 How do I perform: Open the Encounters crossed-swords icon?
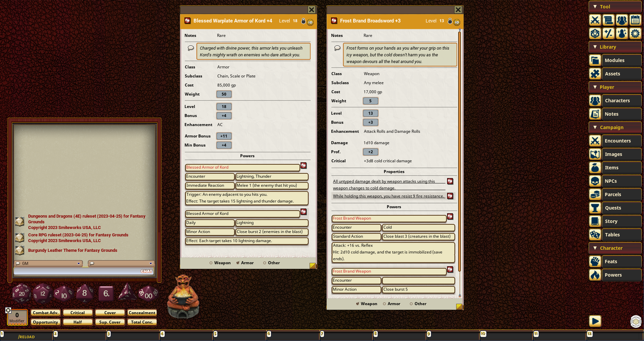pyautogui.click(x=595, y=141)
